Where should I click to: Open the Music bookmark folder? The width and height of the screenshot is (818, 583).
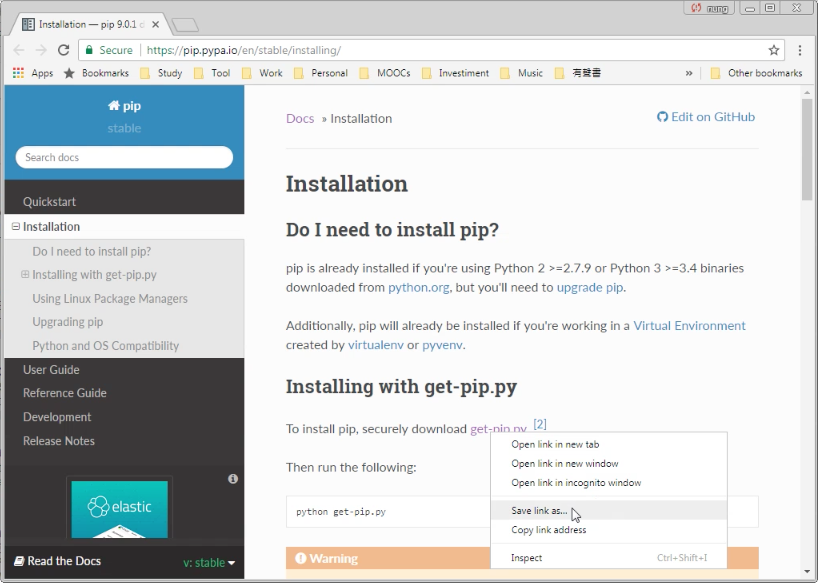coord(521,73)
